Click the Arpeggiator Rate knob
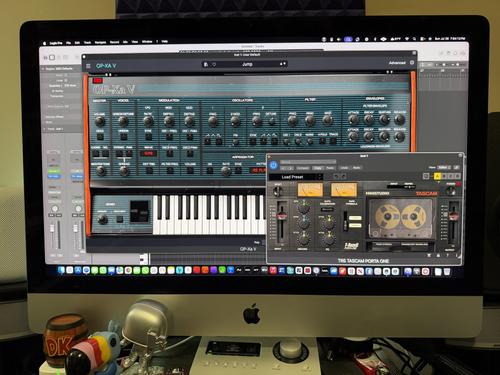Image resolution: width=500 pixels, height=375 pixels. click(226, 171)
